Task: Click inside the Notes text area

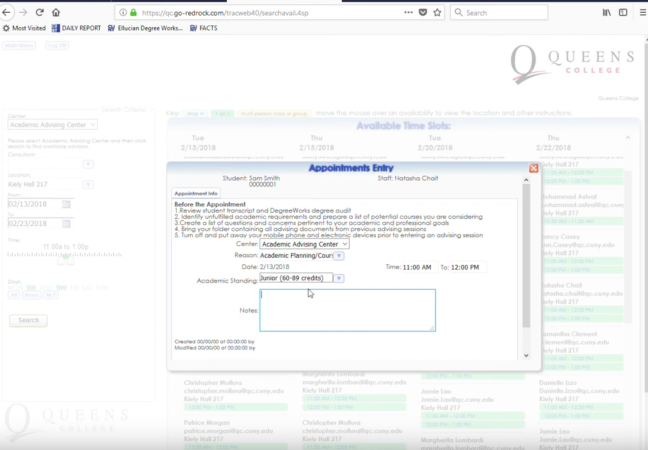Action: (x=347, y=310)
